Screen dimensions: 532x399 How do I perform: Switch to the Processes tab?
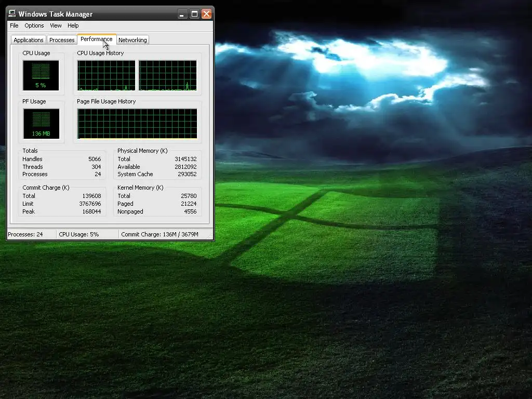coord(62,40)
